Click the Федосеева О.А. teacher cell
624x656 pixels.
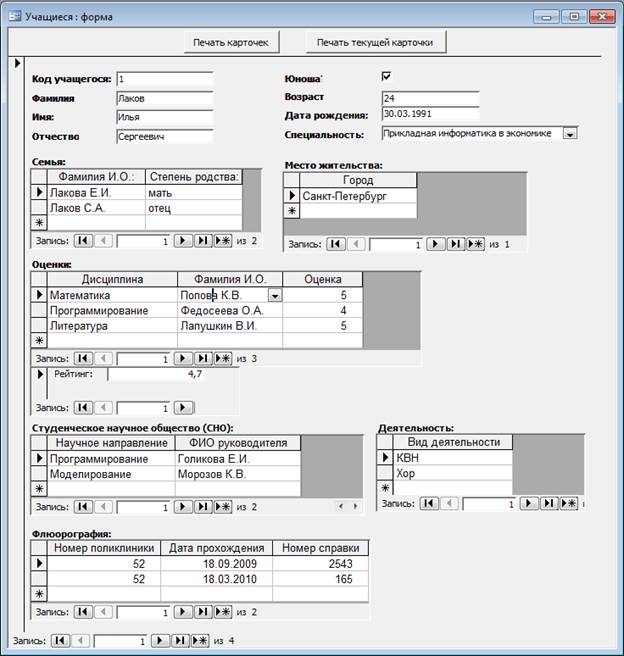(x=230, y=310)
